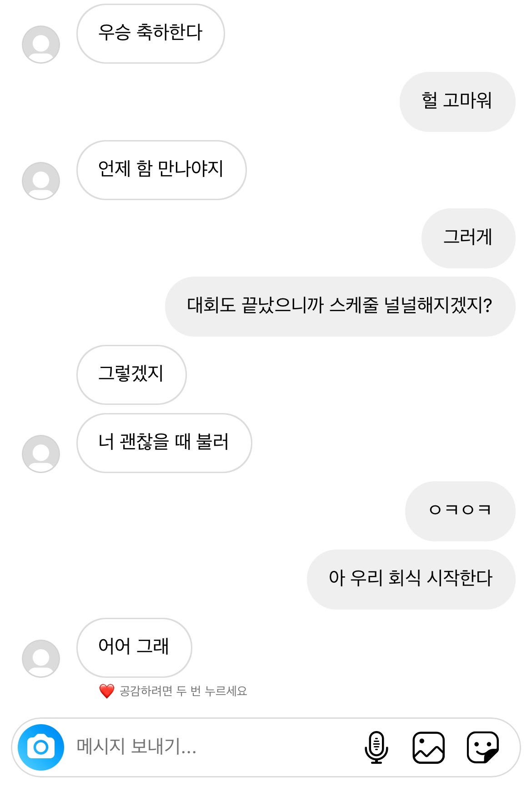532x797 pixels.
Task: Click the '대회도 끝났으니까' message bubble
Action: (340, 307)
